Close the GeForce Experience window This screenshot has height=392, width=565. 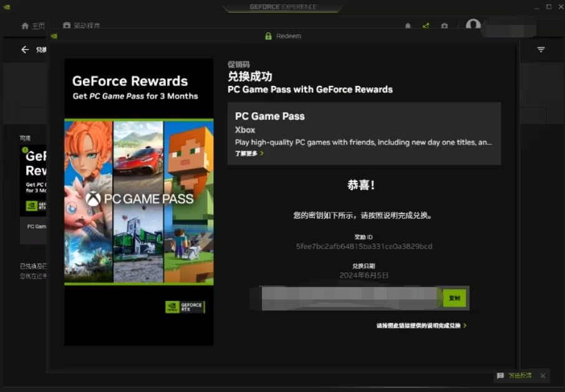click(x=561, y=7)
